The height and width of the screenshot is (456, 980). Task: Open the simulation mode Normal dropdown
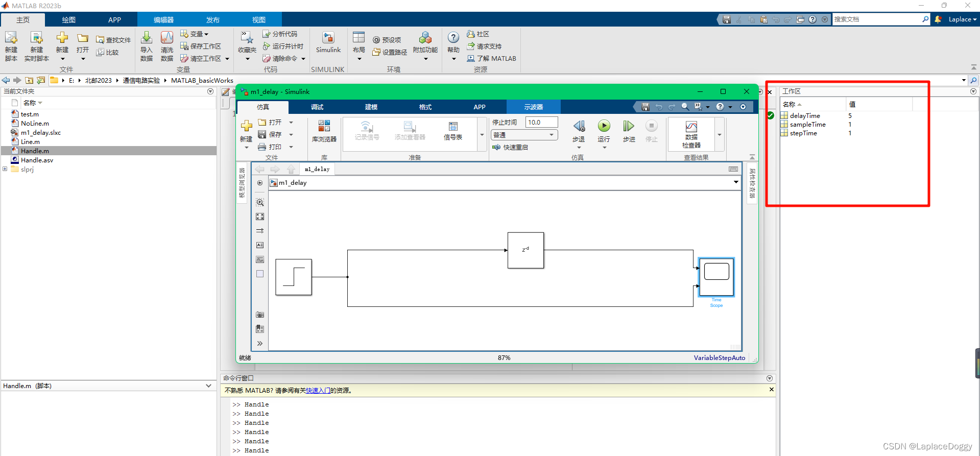tap(524, 135)
